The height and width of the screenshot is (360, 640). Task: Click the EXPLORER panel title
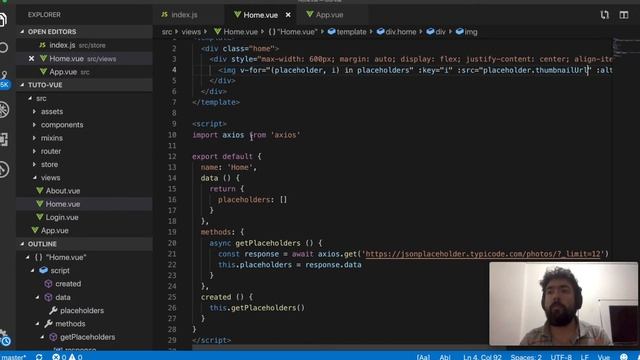[44, 15]
